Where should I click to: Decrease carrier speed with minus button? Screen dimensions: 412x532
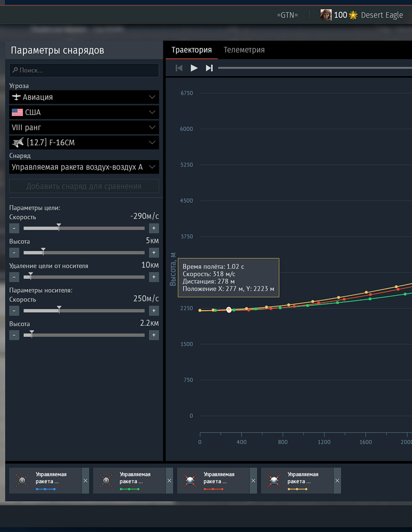14,311
